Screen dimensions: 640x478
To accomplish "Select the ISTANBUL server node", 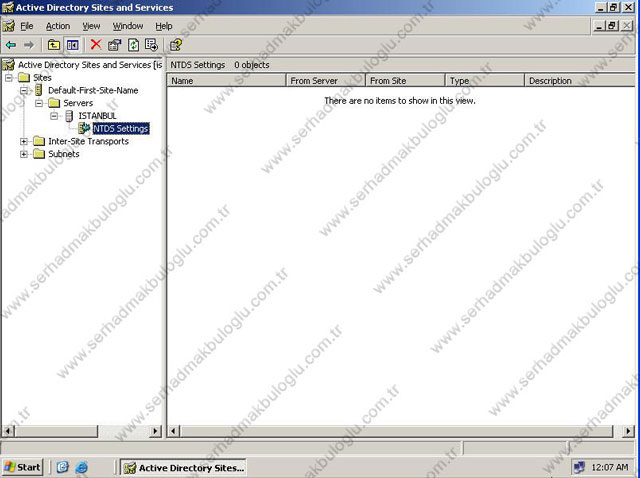I will pyautogui.click(x=97, y=116).
